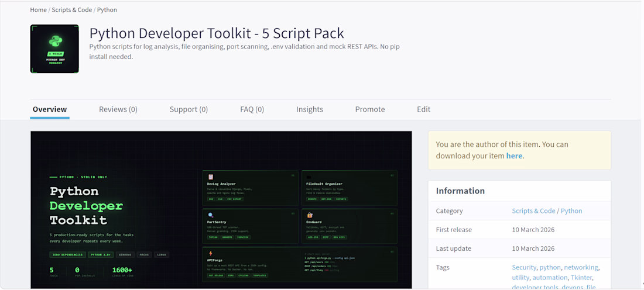Click the PortSentry magnifier icon
This screenshot has width=644, height=290.
pyautogui.click(x=211, y=215)
